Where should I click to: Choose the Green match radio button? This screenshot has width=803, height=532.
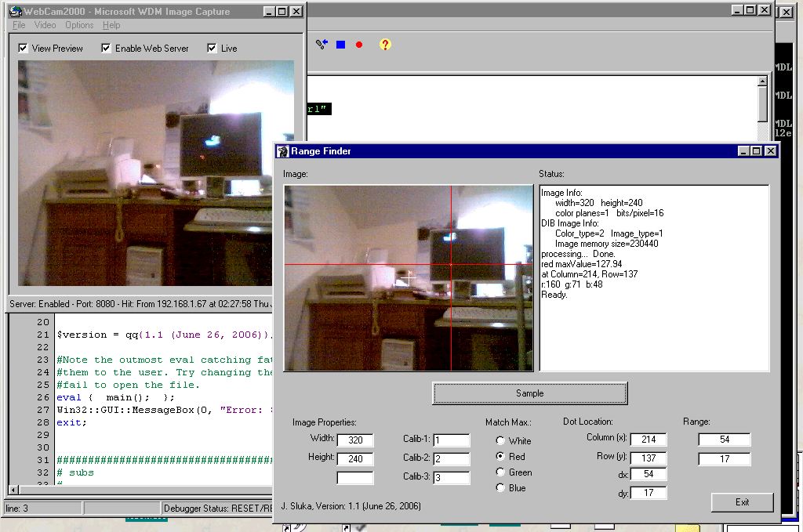[500, 472]
